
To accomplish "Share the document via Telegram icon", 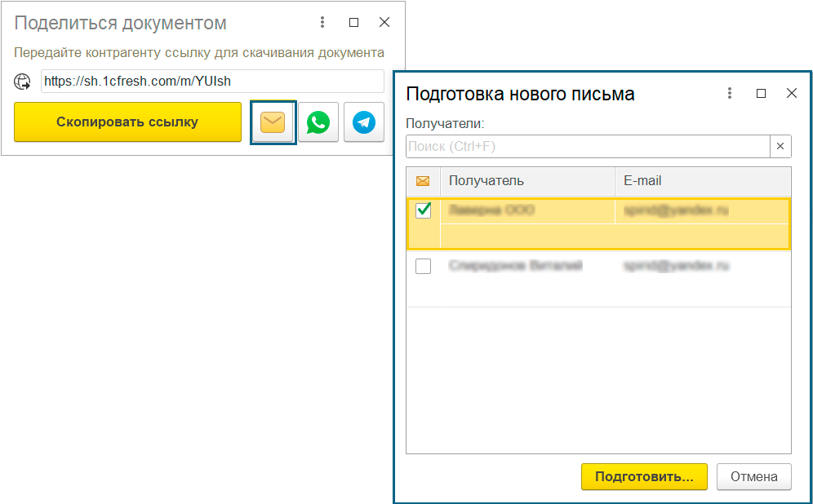I will [363, 122].
